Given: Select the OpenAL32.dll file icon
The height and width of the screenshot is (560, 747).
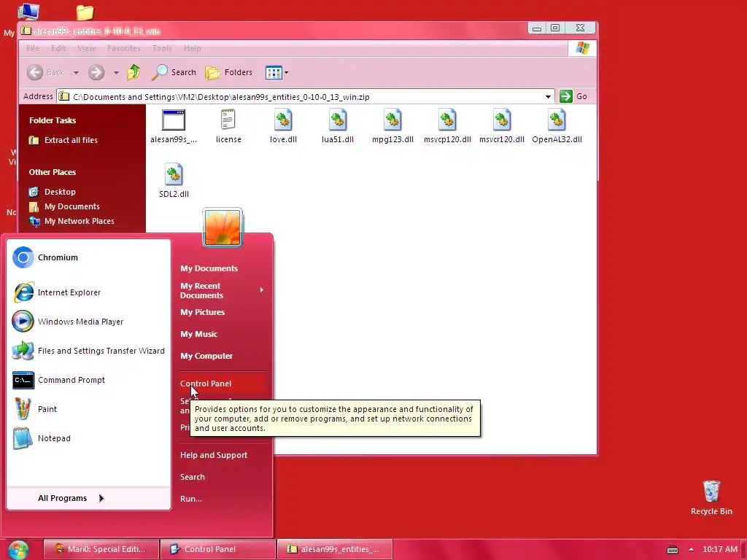Looking at the screenshot, I should pos(557,120).
